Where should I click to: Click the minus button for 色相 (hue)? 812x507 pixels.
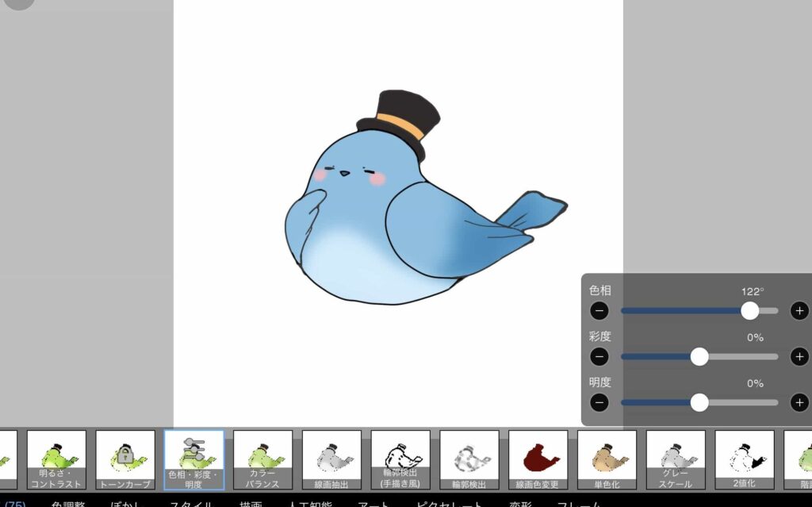click(x=599, y=311)
